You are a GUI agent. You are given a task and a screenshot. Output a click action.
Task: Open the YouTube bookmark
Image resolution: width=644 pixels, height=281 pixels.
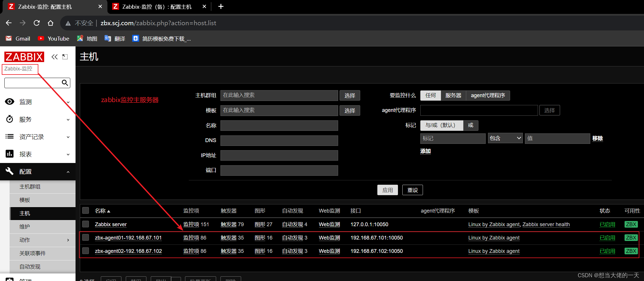tap(53, 39)
